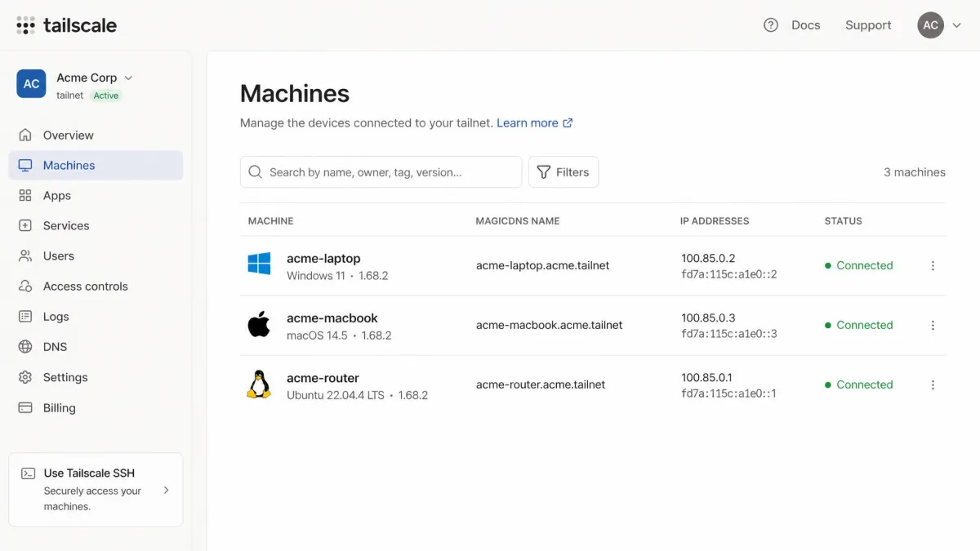Image resolution: width=980 pixels, height=551 pixels.
Task: Click the Access controls lock icon
Action: pyautogui.click(x=25, y=286)
